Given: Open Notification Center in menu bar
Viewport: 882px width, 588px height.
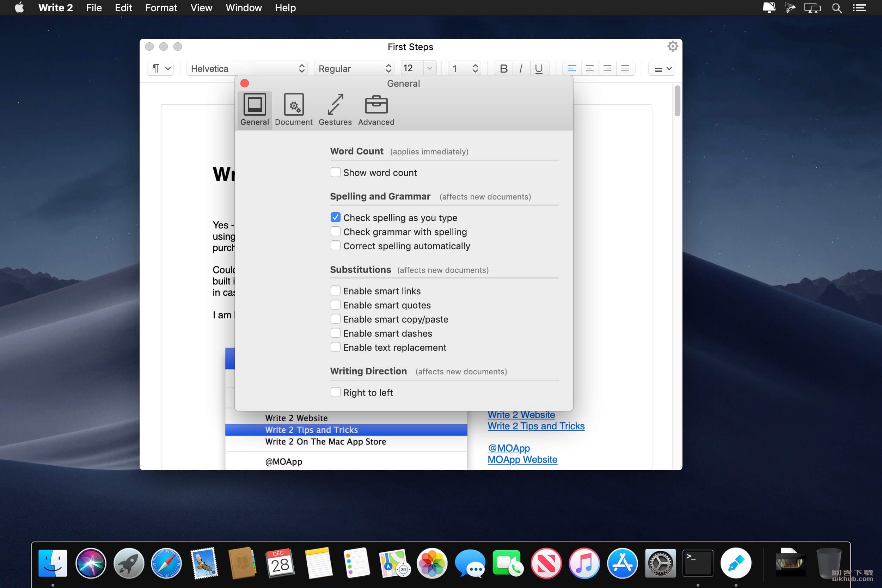Looking at the screenshot, I should click(x=859, y=8).
